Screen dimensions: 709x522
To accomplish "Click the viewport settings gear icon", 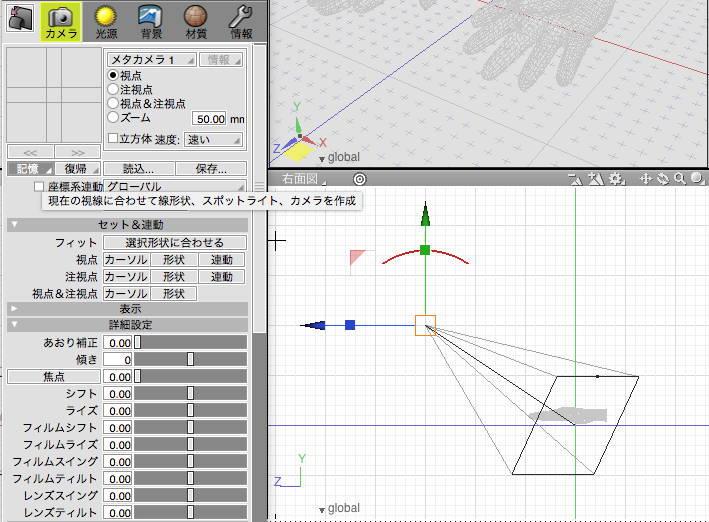I will point(616,179).
